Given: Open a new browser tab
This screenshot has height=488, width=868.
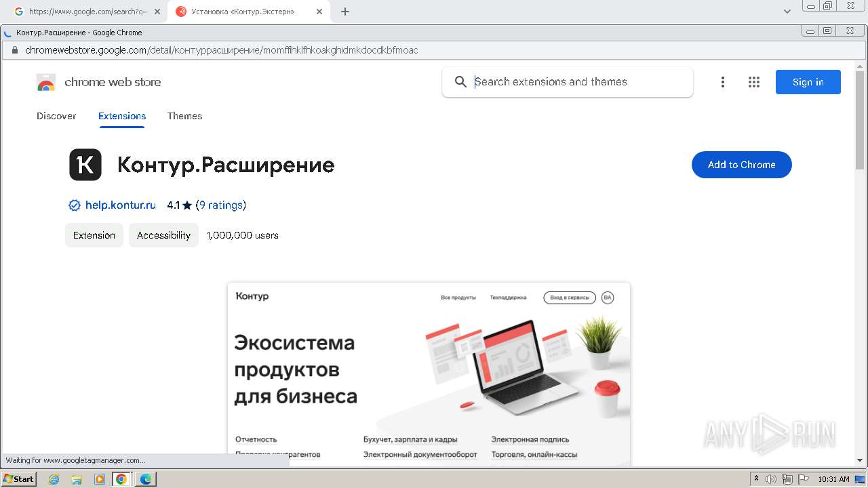Looking at the screenshot, I should (345, 12).
